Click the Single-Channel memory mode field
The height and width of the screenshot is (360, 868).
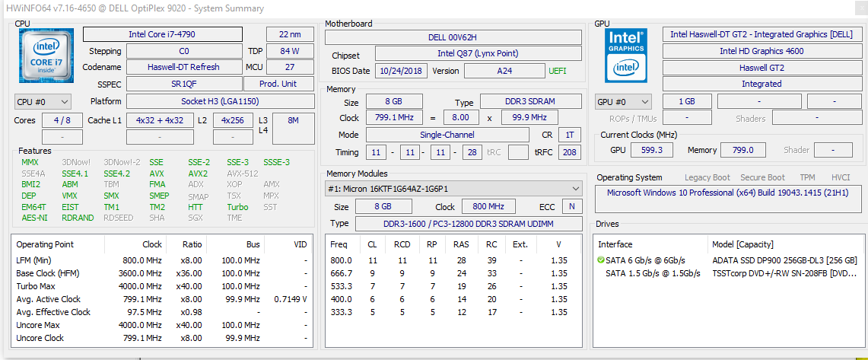447,135
